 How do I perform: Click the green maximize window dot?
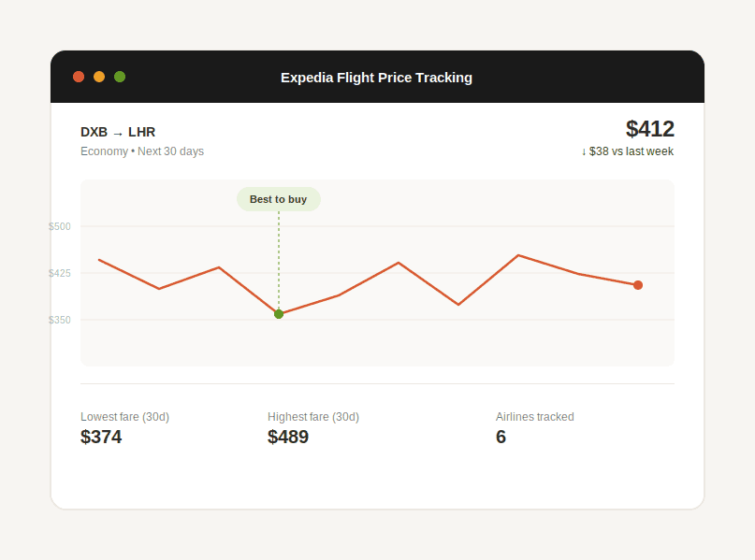[x=120, y=77]
